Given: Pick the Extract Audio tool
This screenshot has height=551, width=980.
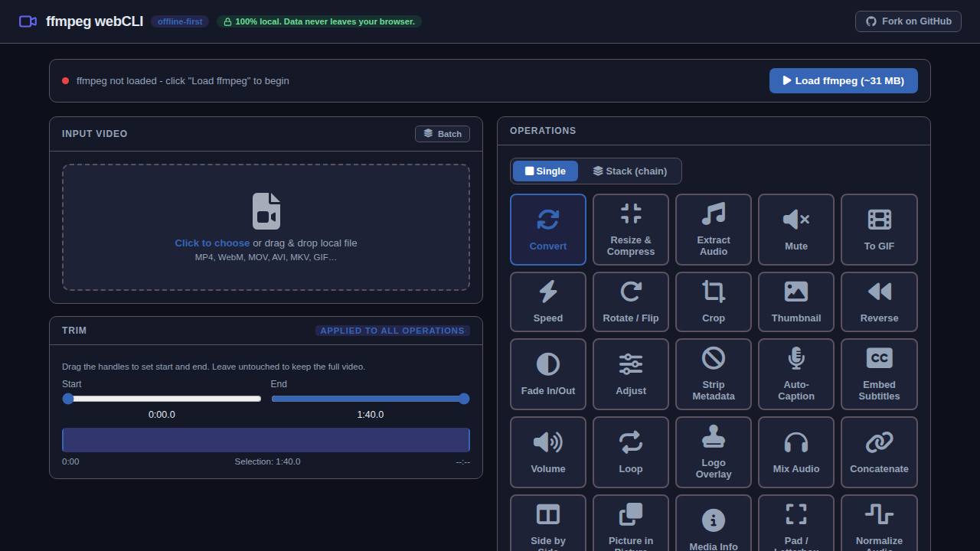Looking at the screenshot, I should [714, 230].
